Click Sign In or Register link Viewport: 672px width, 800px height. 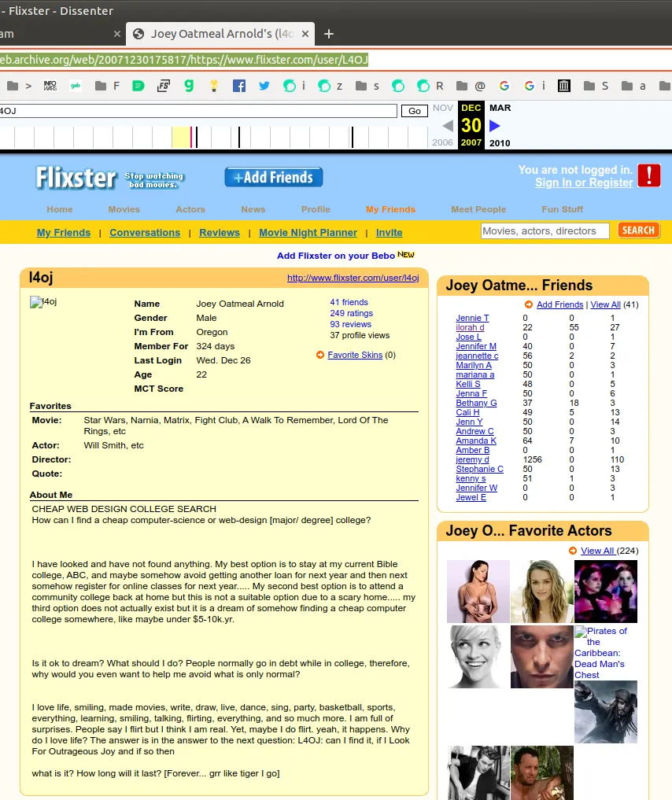point(584,182)
